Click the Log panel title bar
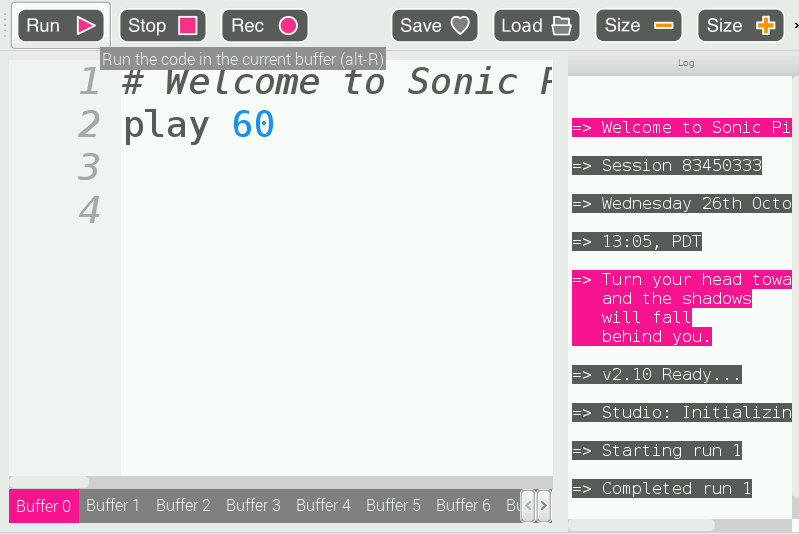This screenshot has width=799, height=534. [685, 63]
